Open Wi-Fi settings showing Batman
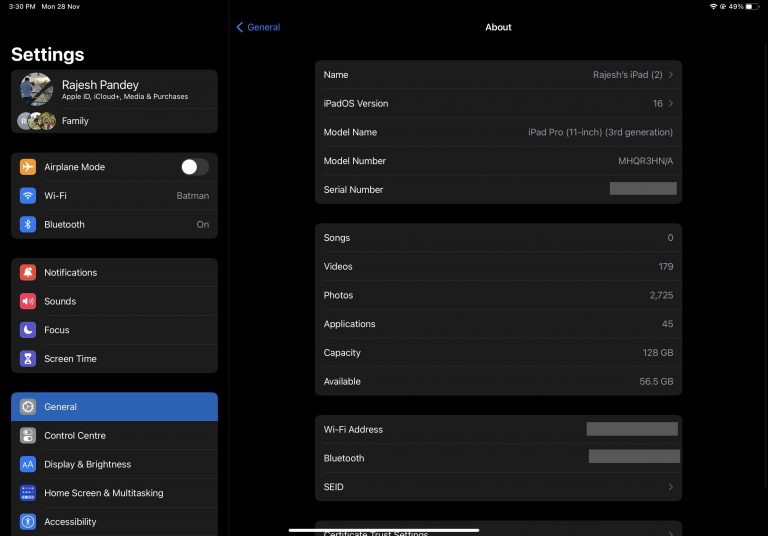Image resolution: width=768 pixels, height=536 pixels. 115,195
